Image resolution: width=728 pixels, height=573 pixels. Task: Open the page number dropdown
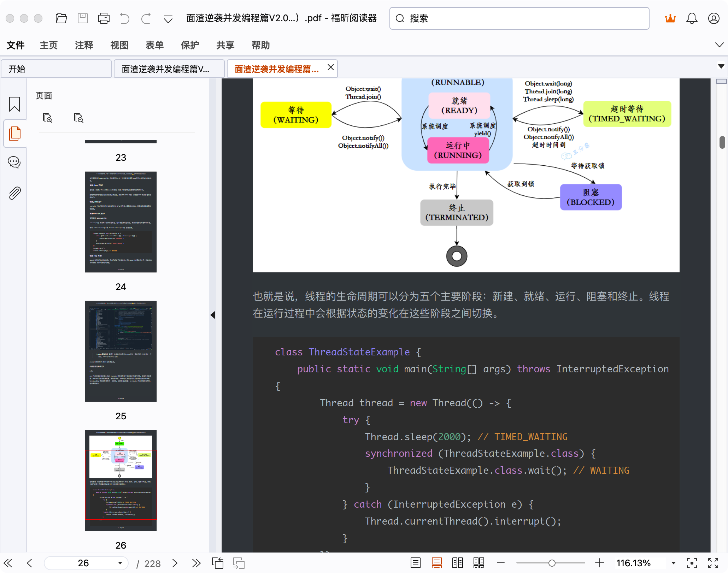(120, 563)
